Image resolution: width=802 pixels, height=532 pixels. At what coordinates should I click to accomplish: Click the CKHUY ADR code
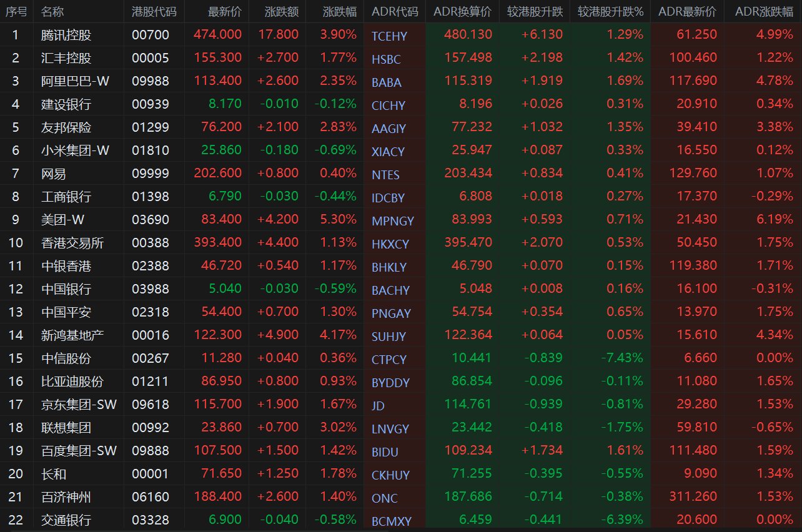(x=391, y=475)
